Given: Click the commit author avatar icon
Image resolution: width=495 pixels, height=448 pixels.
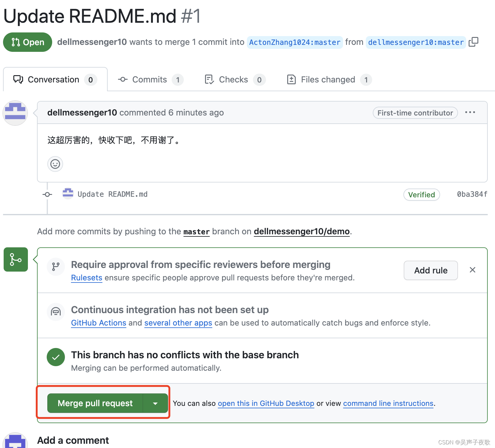Looking at the screenshot, I should (x=68, y=193).
